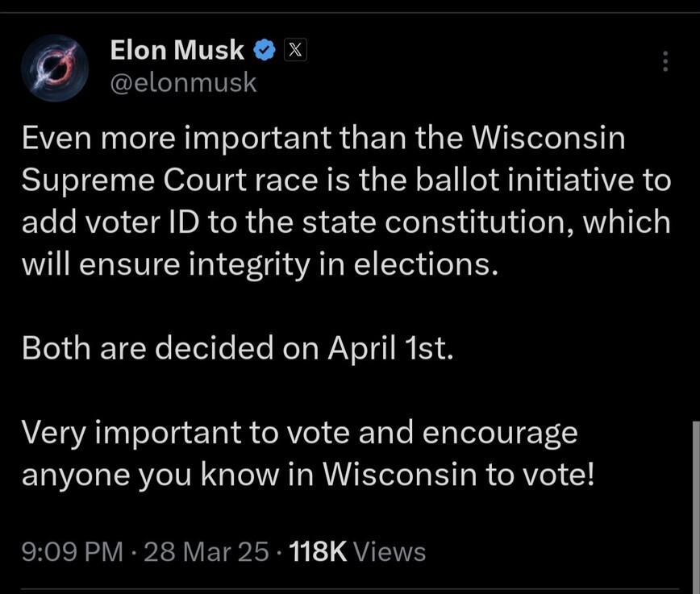Click the 28 Mar 25 date
This screenshot has width=700, height=594.
206,552
